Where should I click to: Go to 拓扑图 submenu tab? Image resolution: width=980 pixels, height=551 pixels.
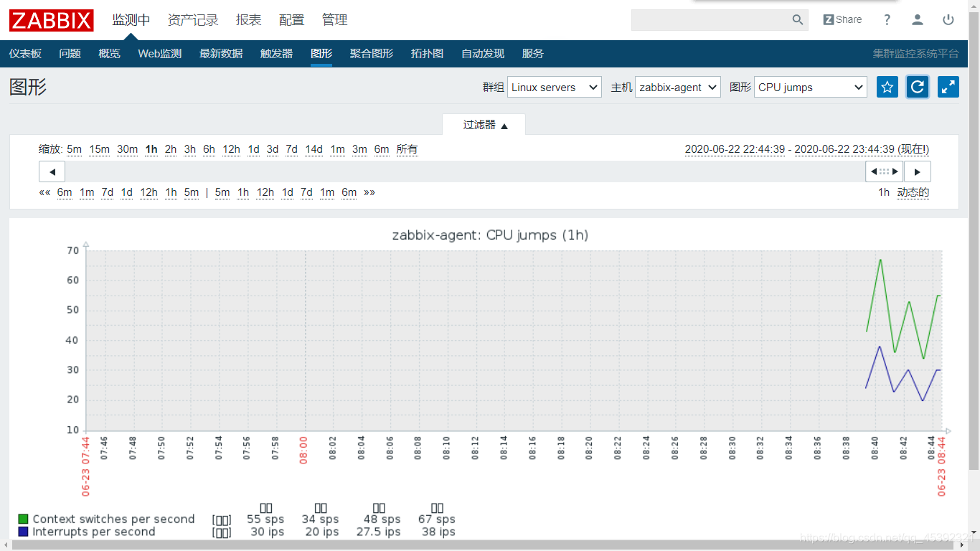[x=427, y=54]
